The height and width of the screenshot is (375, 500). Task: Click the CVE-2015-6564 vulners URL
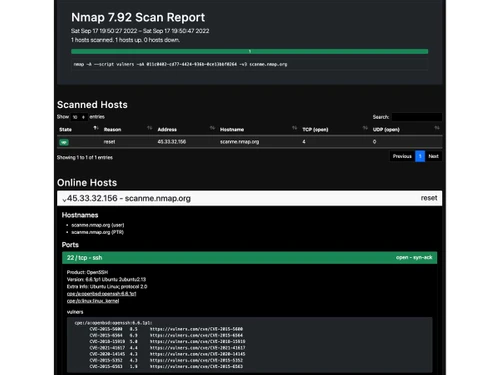(x=196, y=335)
